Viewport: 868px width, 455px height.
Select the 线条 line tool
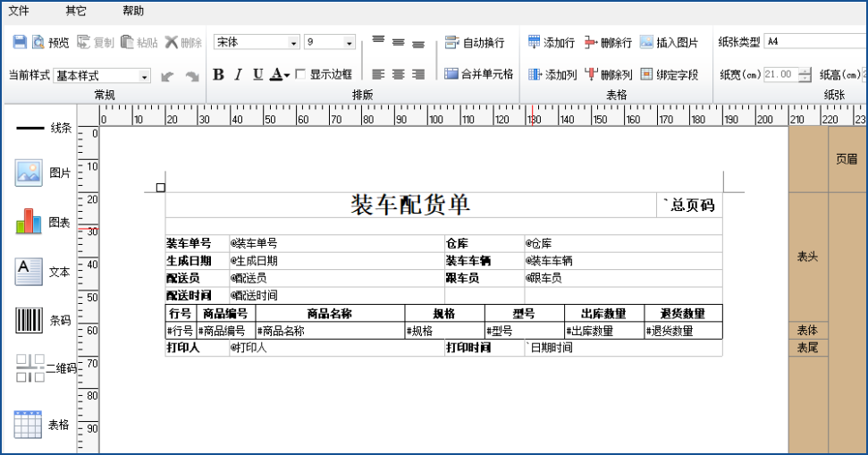tap(44, 128)
